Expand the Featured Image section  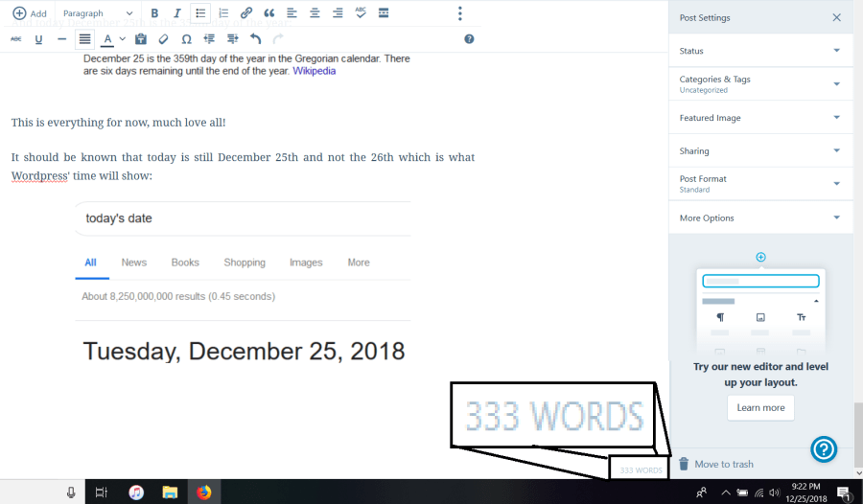click(759, 118)
